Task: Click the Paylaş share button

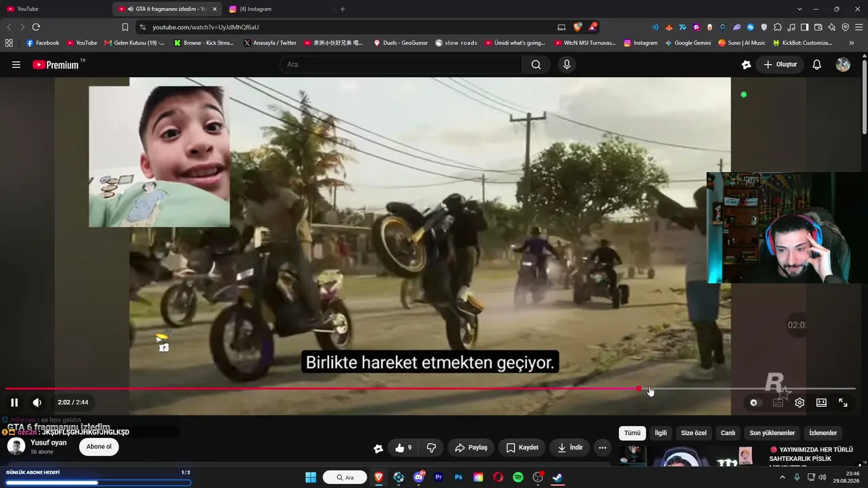Action: [471, 448]
